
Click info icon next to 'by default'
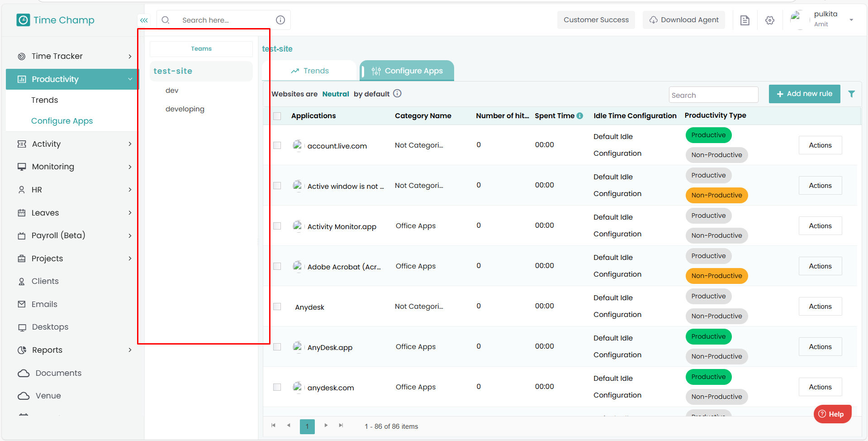click(397, 94)
